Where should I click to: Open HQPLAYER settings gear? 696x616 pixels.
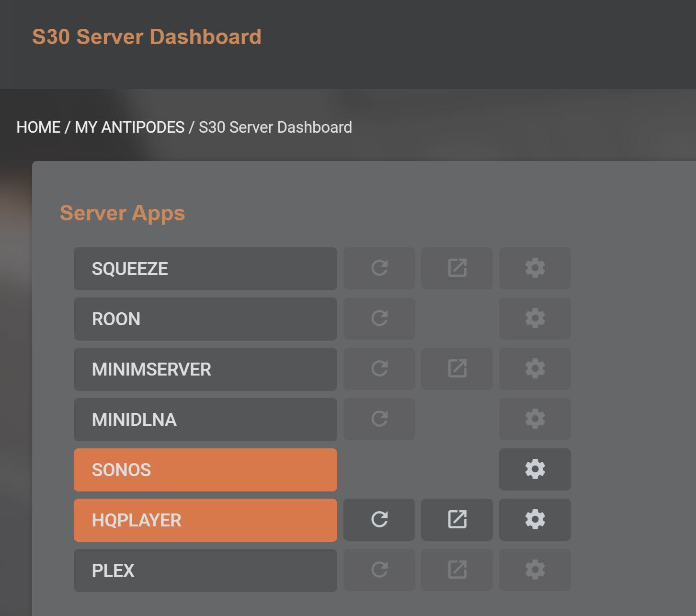tap(535, 520)
